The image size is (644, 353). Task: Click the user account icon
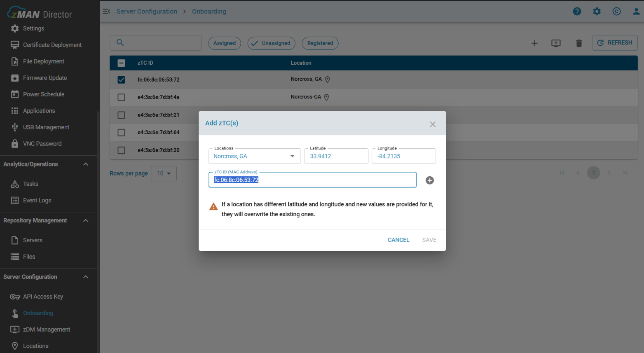click(x=636, y=12)
